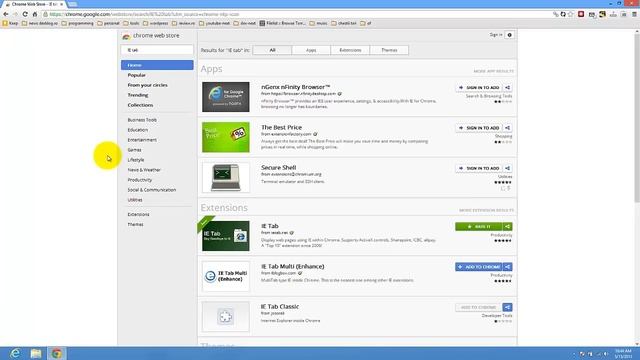Share IE Tab via green share icon

[x=507, y=227]
